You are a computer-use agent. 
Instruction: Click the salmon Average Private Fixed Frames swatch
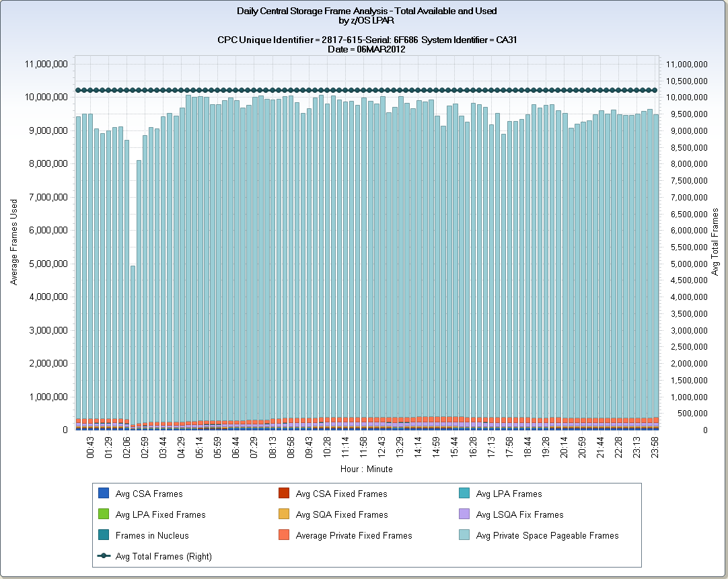tap(283, 535)
